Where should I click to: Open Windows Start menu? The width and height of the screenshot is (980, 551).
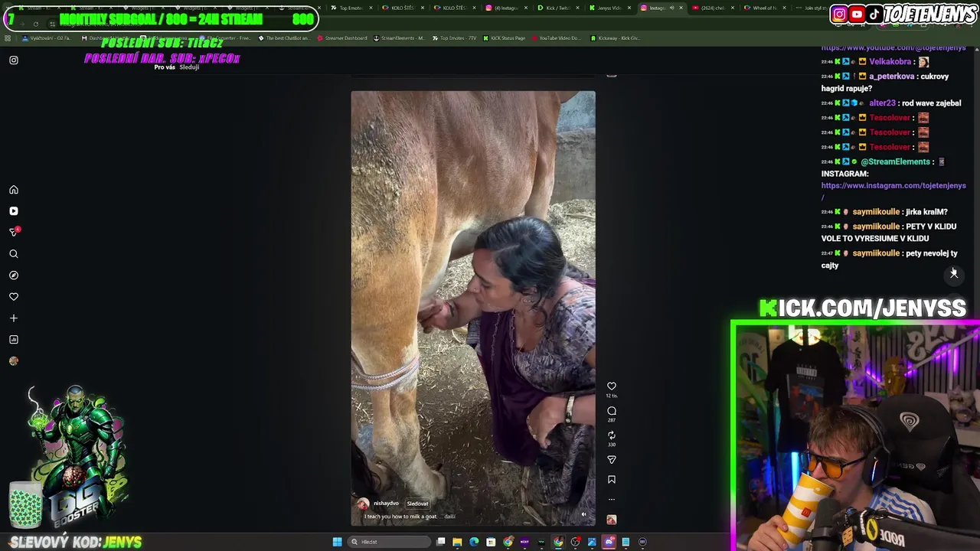pos(337,542)
